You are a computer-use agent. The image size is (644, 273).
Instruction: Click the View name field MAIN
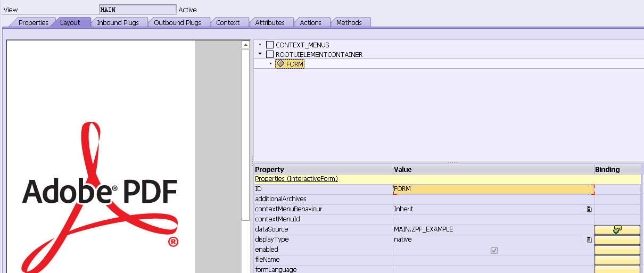(137, 10)
